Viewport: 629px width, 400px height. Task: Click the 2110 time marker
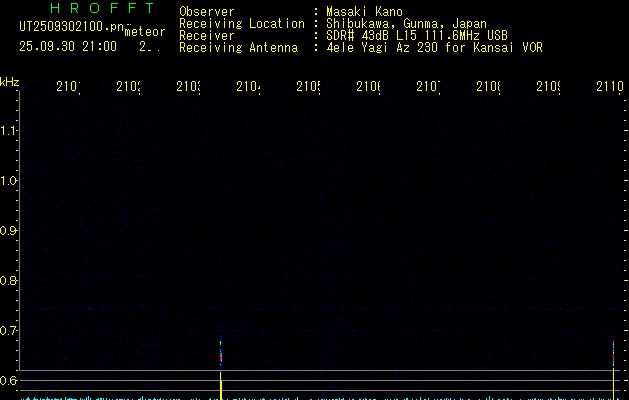tap(608, 87)
